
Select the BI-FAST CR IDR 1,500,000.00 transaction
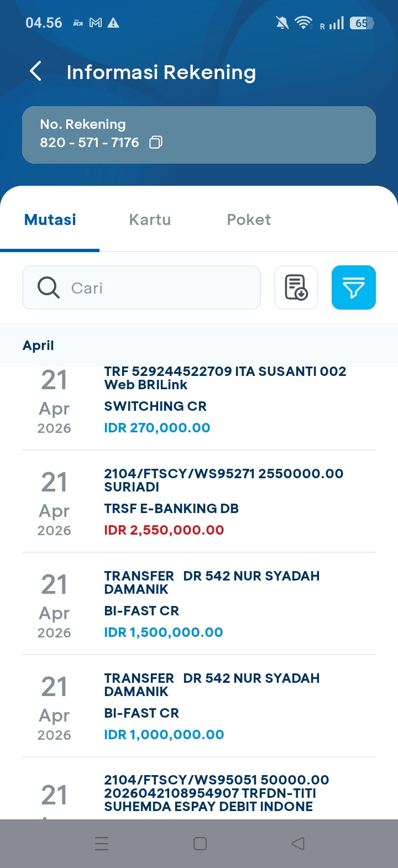199,604
